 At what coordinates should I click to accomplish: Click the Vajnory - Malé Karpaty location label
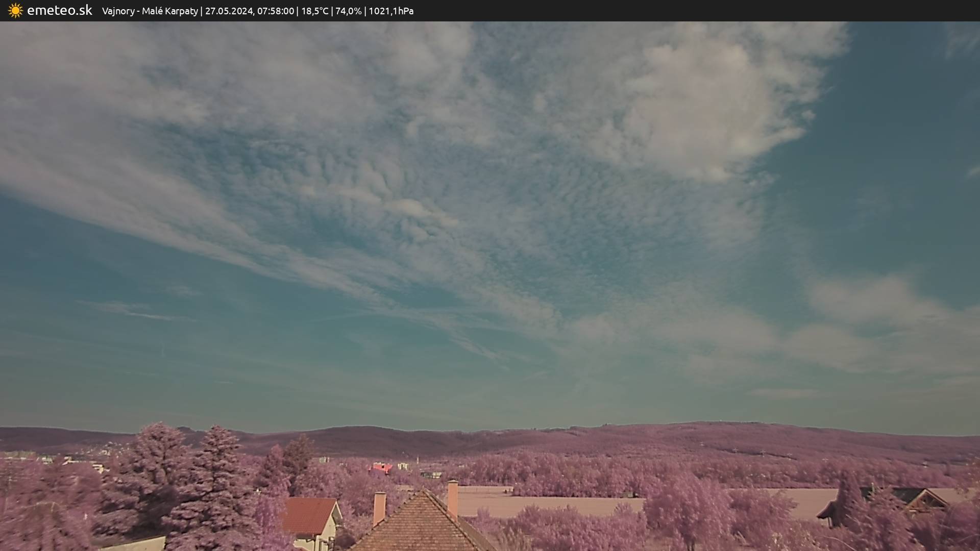coord(150,11)
